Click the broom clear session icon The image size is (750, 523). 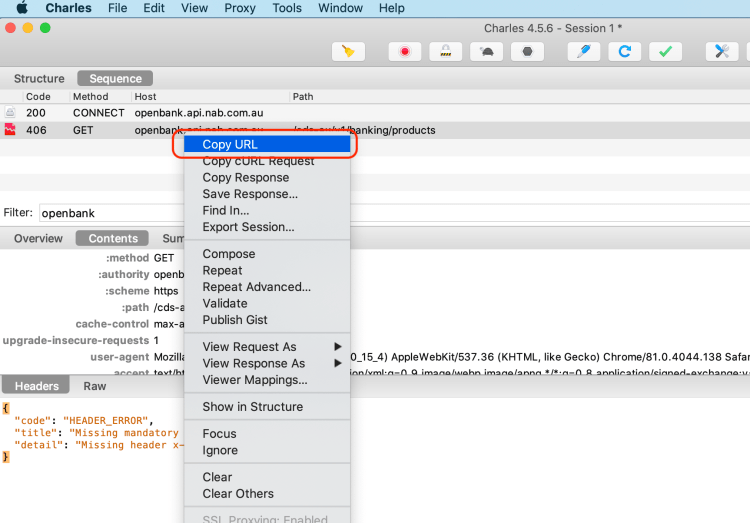[348, 51]
